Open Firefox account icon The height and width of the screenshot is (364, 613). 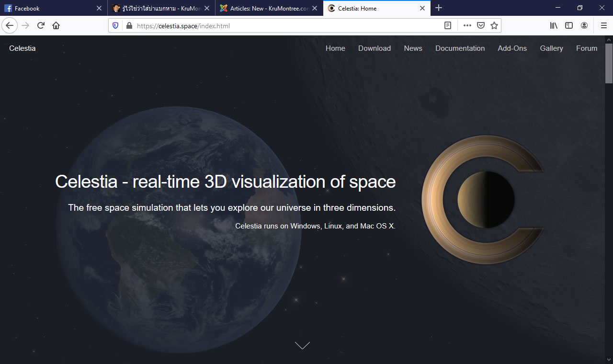pyautogui.click(x=584, y=26)
